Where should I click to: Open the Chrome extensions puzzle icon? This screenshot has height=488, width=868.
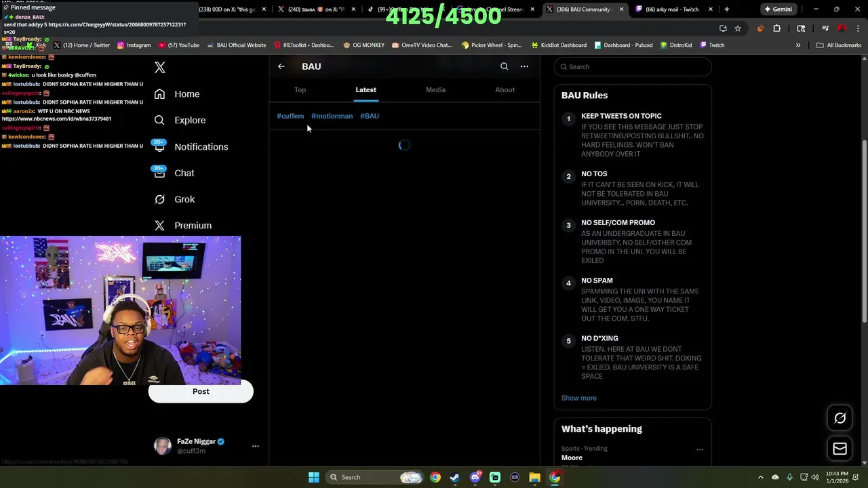pyautogui.click(x=777, y=28)
